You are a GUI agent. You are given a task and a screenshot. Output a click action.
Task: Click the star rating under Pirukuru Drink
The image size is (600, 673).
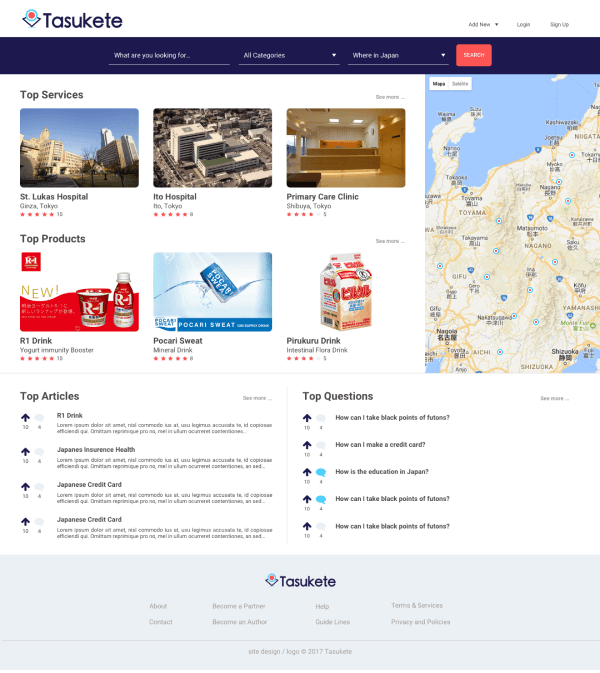303,358
